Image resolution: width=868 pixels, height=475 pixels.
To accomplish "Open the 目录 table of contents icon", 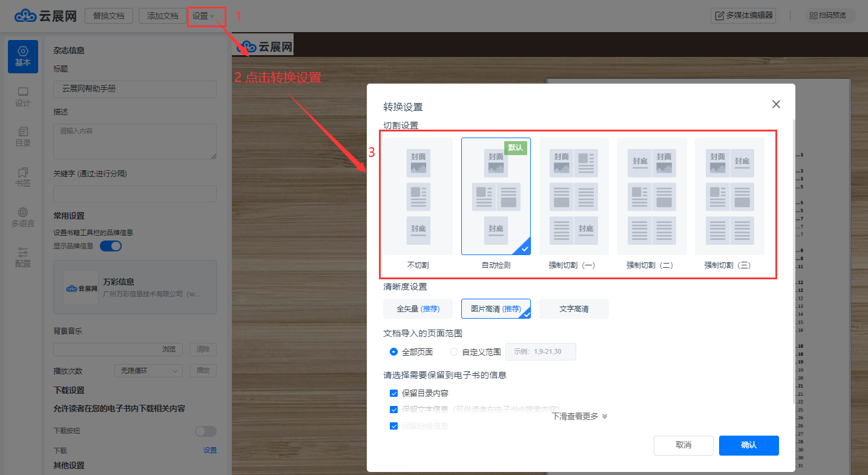I will (23, 137).
